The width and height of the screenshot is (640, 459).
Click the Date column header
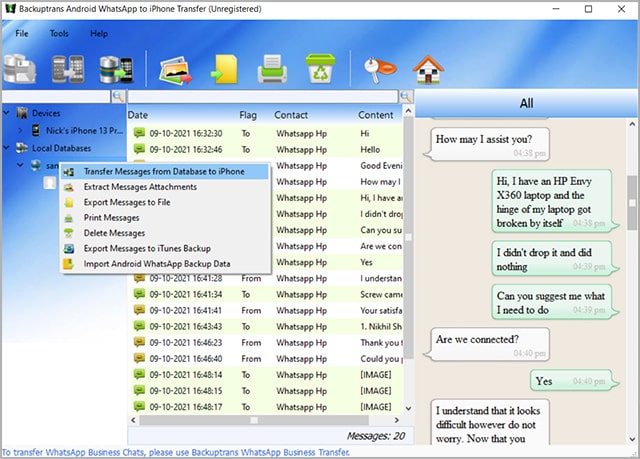point(138,115)
